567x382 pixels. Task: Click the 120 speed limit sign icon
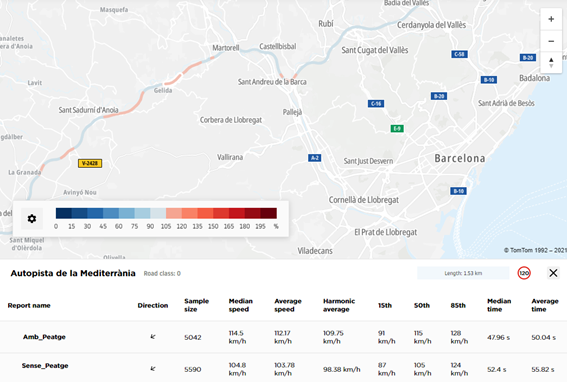pyautogui.click(x=524, y=273)
